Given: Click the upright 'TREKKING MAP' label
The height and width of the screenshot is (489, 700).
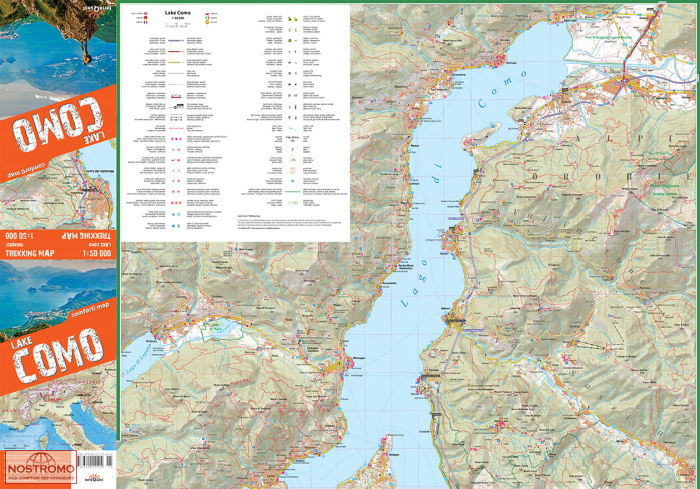Looking at the screenshot, I should coord(30,253).
